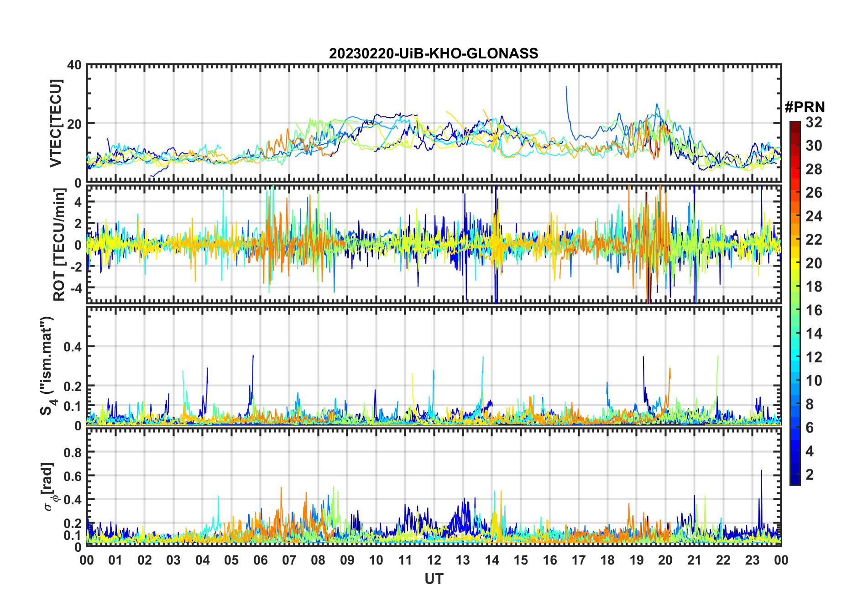The height and width of the screenshot is (607, 868).
Task: Click the 40 tick on the VTEC axis
Action: click(75, 65)
